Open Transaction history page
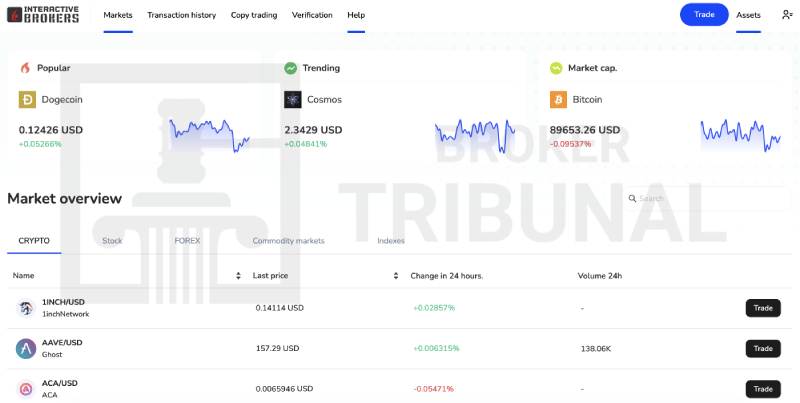Image resolution: width=800 pixels, height=403 pixels. [182, 15]
